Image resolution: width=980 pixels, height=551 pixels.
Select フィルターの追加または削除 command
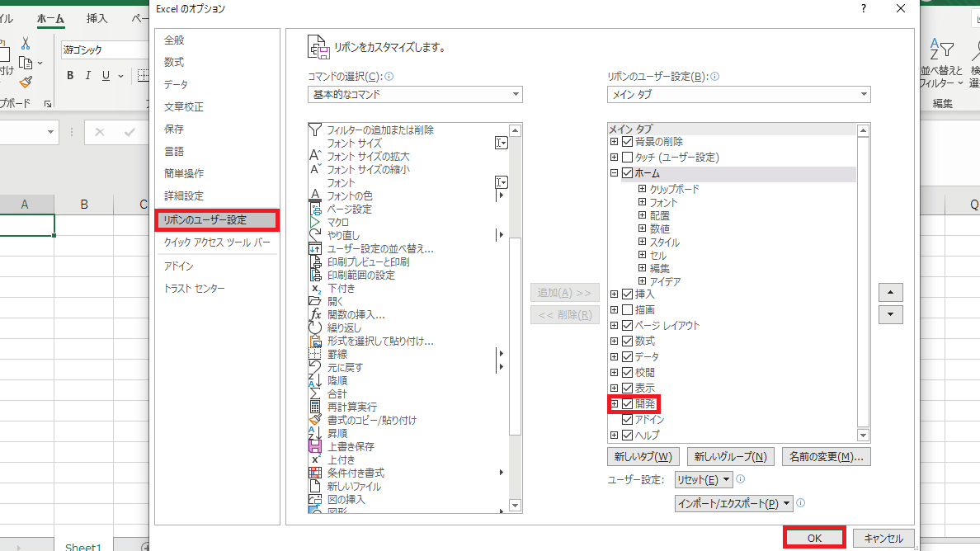click(380, 130)
